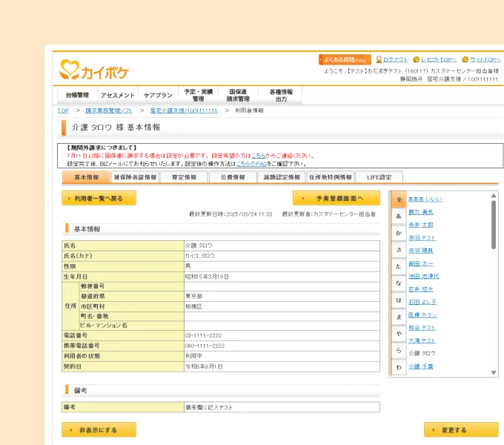Click the user list scroll-down arrow

click(494, 372)
